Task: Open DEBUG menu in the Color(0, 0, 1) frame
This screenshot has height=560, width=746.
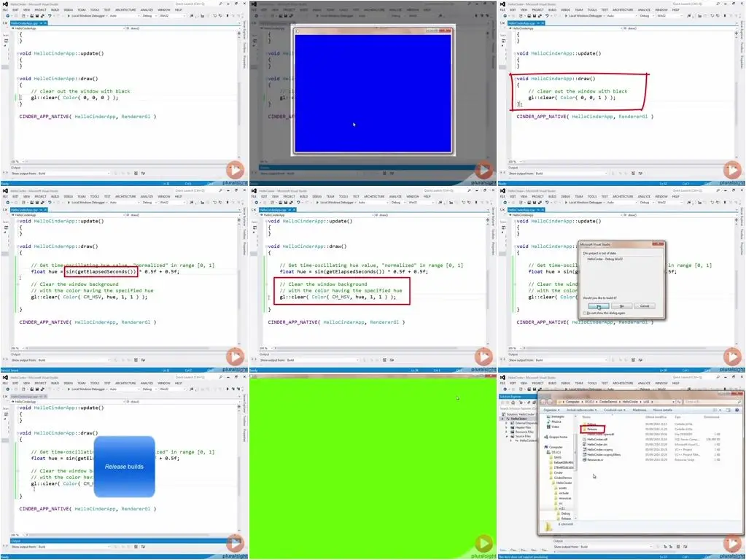Action: 566,9
